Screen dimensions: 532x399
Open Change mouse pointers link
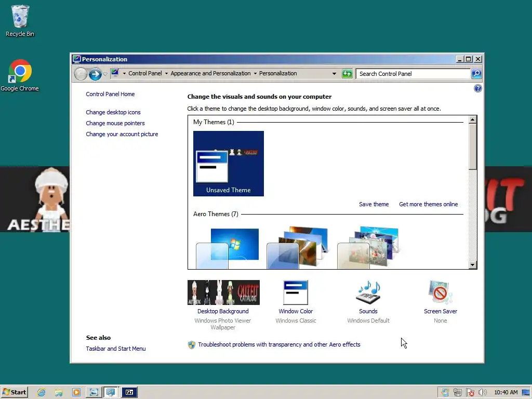click(x=115, y=123)
